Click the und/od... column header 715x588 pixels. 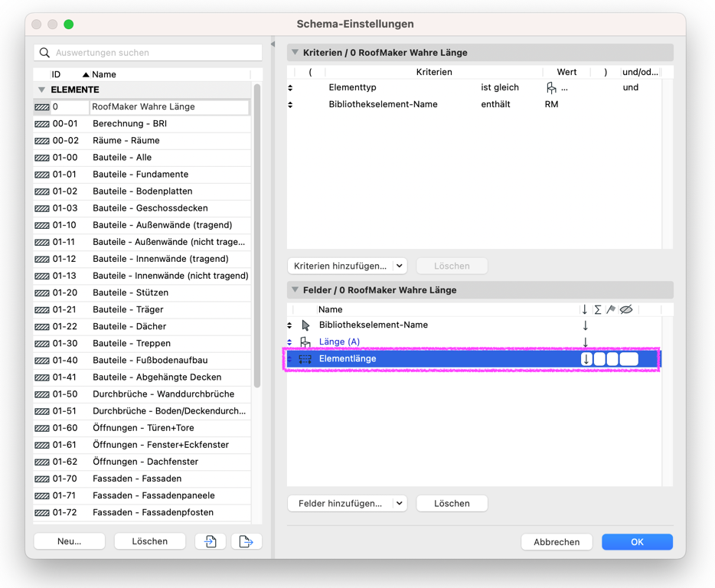640,72
